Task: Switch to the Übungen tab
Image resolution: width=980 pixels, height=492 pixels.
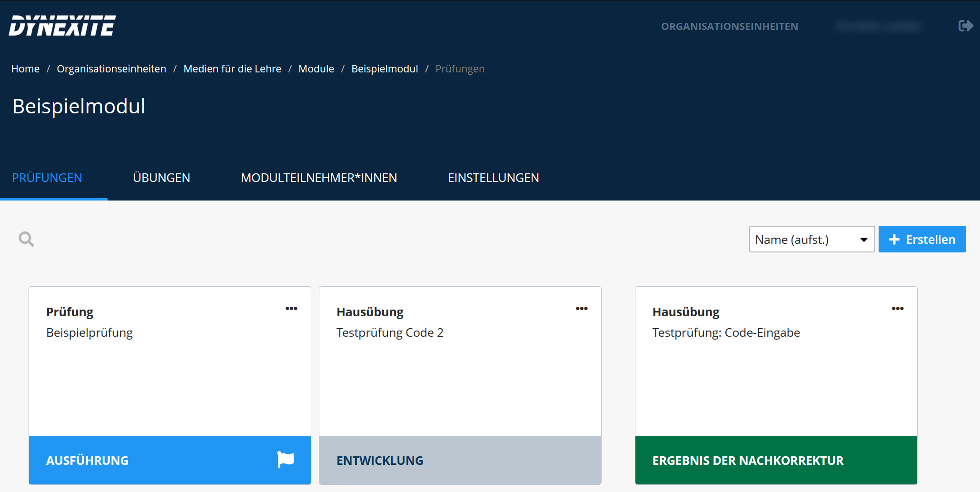Action: point(161,178)
